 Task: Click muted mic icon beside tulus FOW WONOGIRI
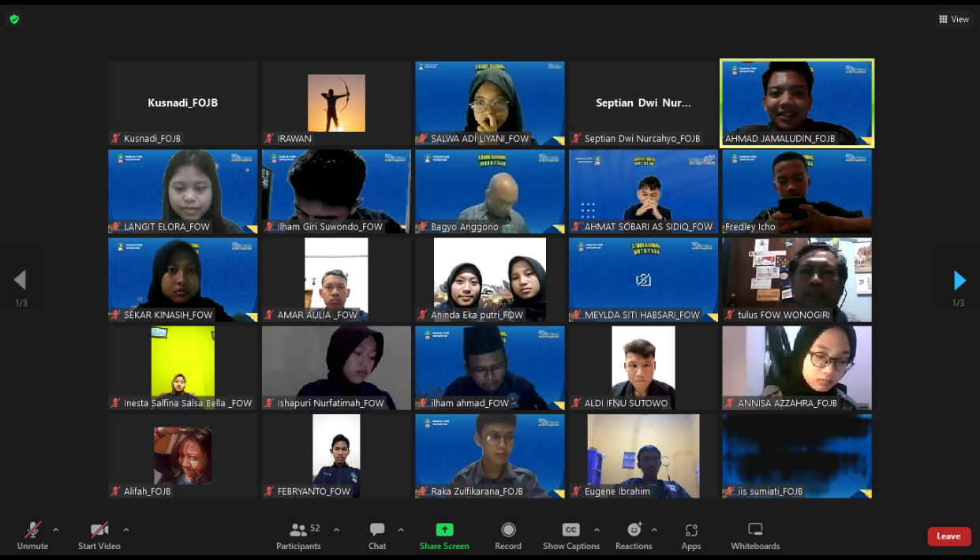click(x=730, y=315)
